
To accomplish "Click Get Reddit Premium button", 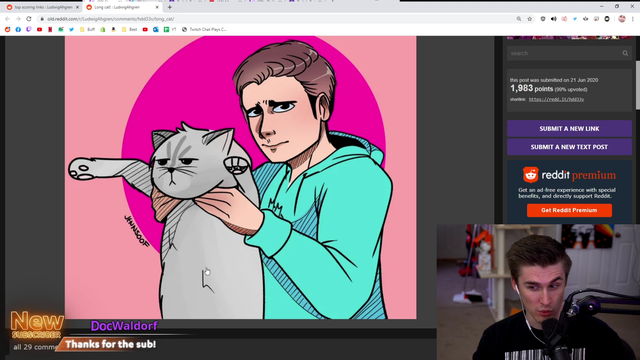I will pos(569,210).
